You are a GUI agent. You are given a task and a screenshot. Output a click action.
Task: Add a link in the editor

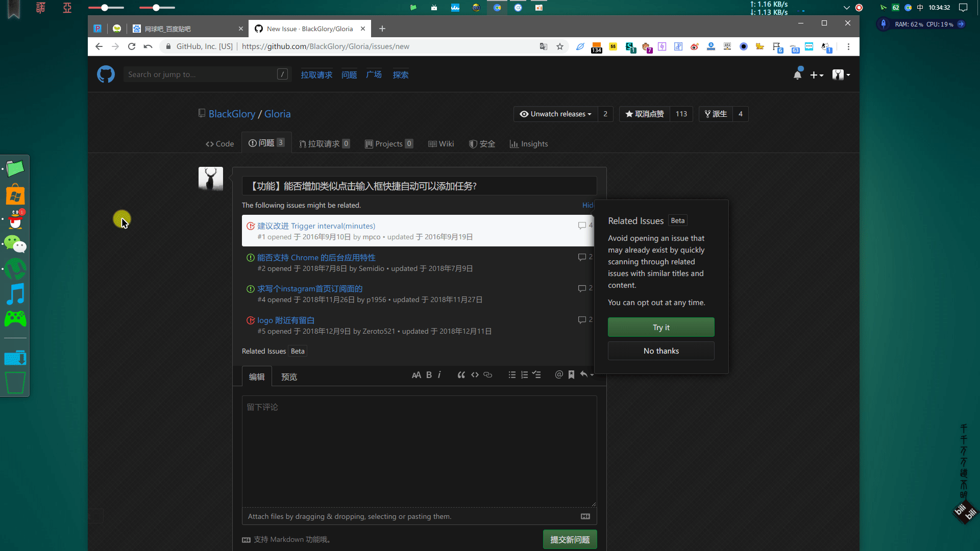tap(488, 375)
